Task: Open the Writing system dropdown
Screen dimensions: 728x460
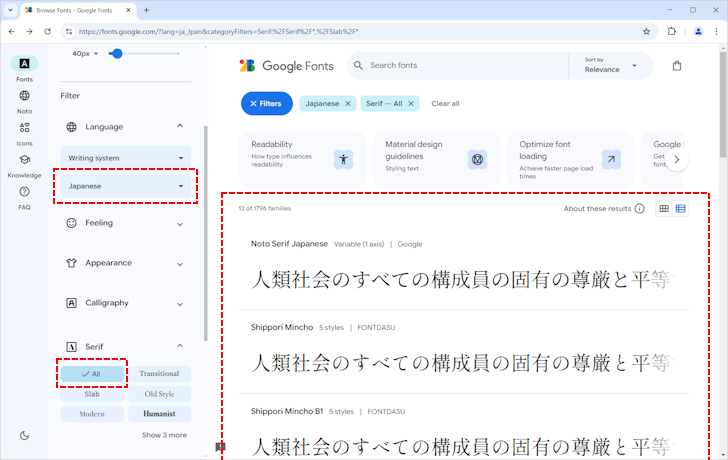Action: pos(125,158)
